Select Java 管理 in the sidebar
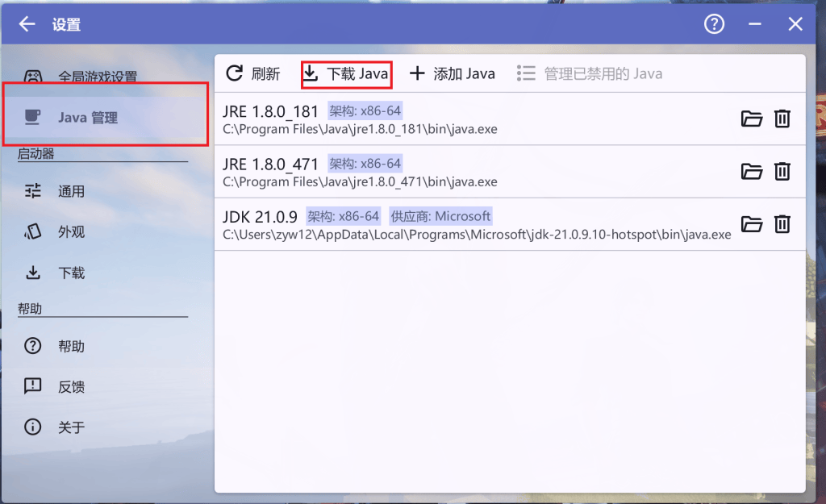826x504 pixels. (87, 118)
